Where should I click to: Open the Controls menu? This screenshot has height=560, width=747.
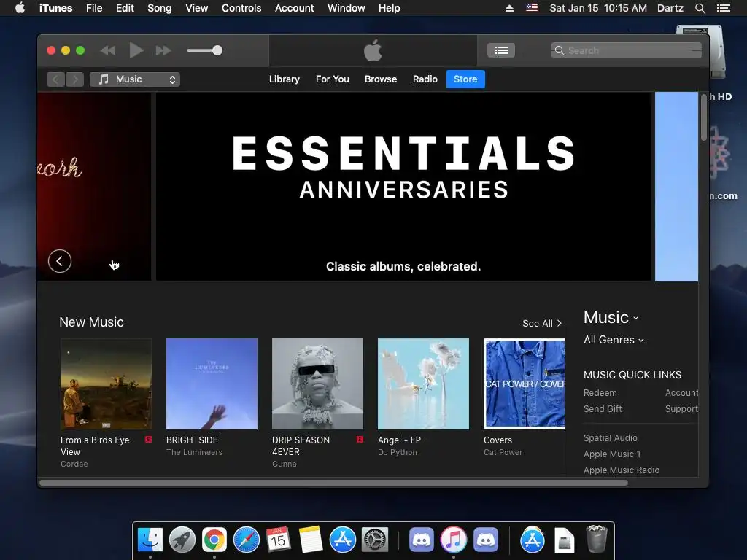[241, 8]
